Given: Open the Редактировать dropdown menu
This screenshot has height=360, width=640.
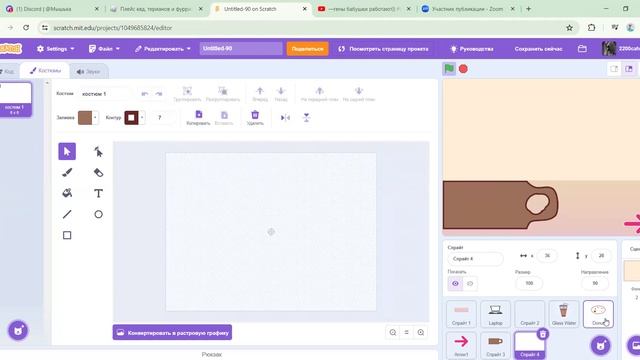Looking at the screenshot, I should tap(163, 49).
